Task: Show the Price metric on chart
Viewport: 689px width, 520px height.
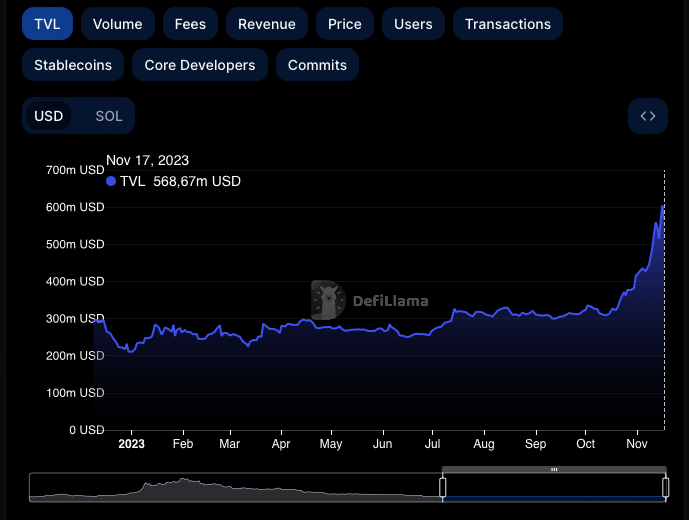Action: click(345, 24)
